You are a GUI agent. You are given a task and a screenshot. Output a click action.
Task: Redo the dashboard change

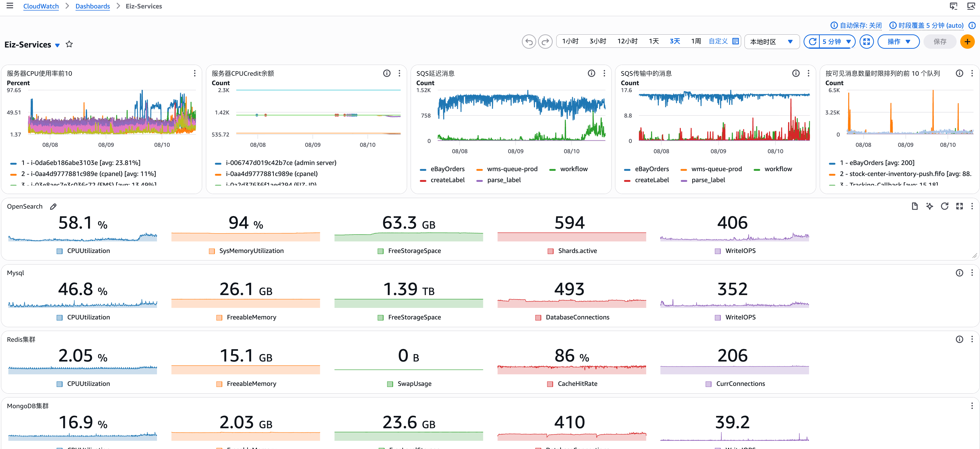[x=545, y=42]
